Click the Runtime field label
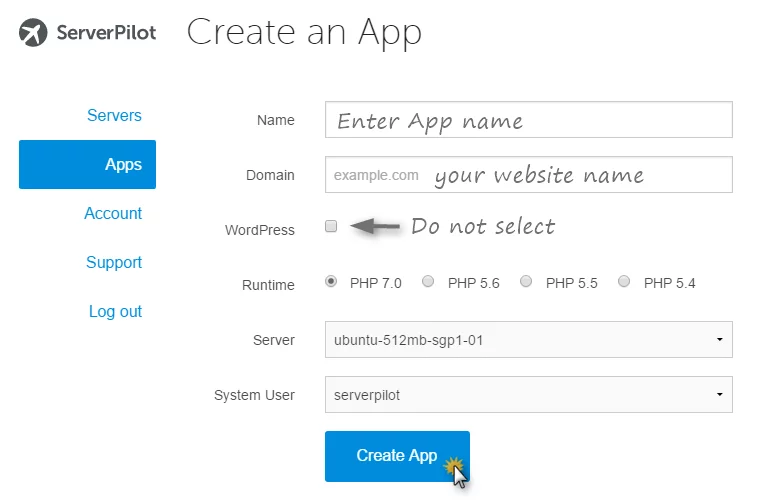This screenshot has width=773, height=503. click(268, 285)
